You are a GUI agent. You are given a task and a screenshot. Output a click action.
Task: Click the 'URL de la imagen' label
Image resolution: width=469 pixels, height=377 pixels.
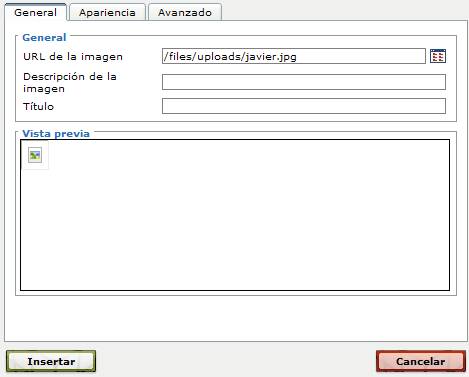click(73, 57)
